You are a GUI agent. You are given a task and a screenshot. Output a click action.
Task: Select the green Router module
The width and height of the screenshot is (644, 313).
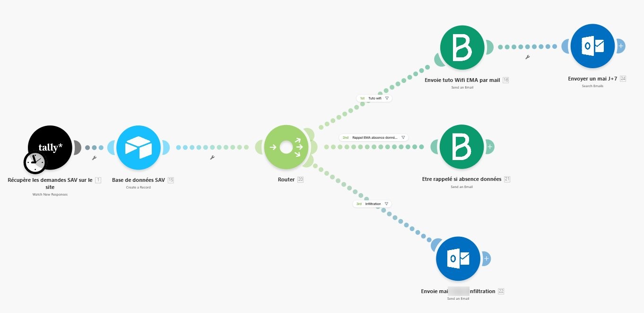point(286,147)
